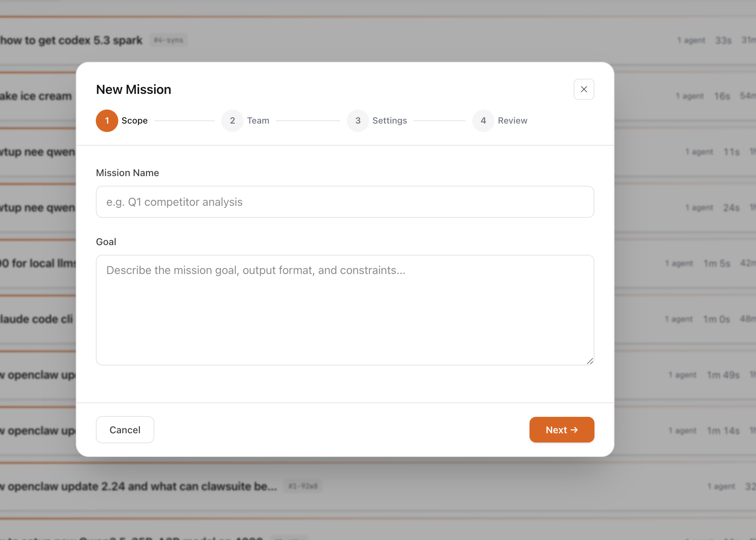Go to step 2 Team
Screen dimensions: 756x540
click(x=245, y=121)
